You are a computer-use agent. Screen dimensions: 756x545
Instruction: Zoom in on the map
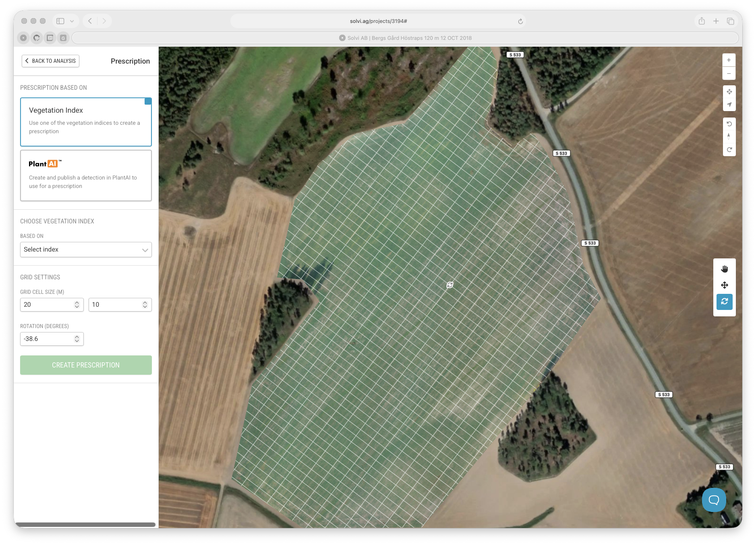tap(729, 60)
